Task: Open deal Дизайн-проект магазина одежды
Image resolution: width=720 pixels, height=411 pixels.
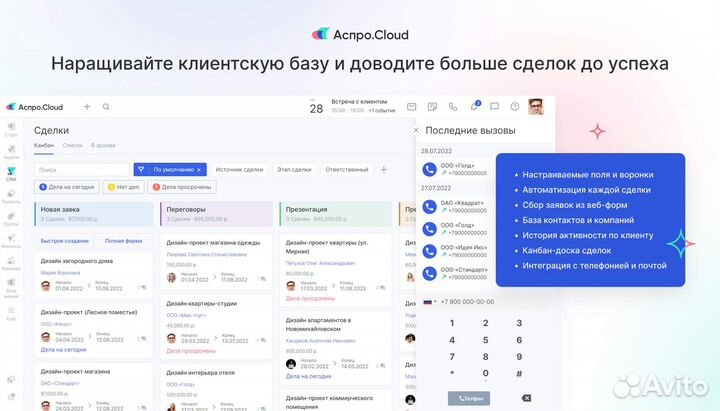Action: click(x=213, y=242)
